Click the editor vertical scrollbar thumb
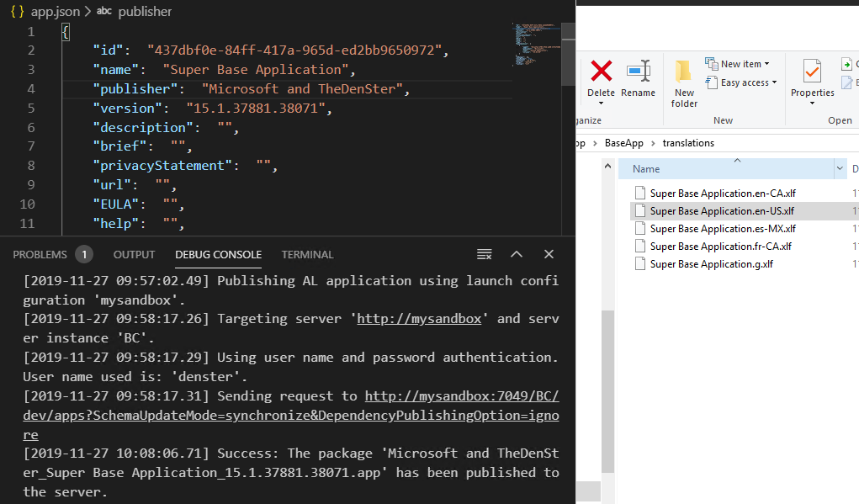859x504 pixels. coord(568,54)
